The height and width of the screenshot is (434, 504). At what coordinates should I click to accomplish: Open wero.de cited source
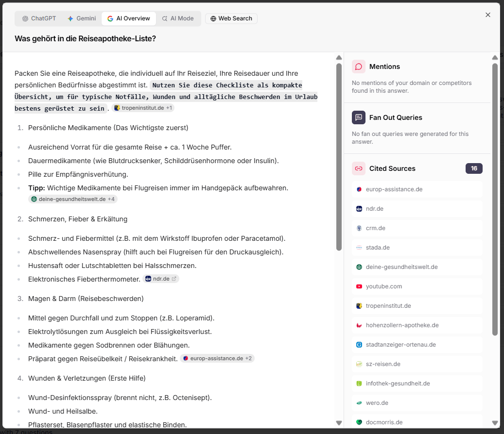coord(417,403)
